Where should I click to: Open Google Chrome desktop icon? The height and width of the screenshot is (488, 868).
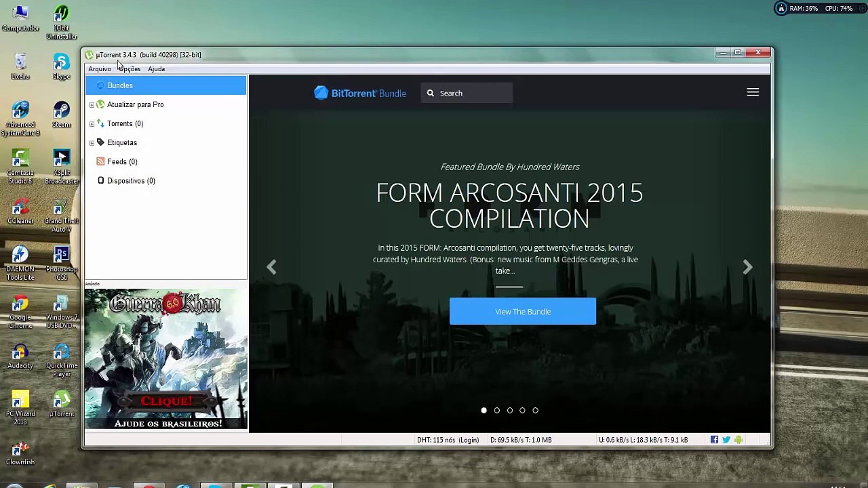[20, 312]
